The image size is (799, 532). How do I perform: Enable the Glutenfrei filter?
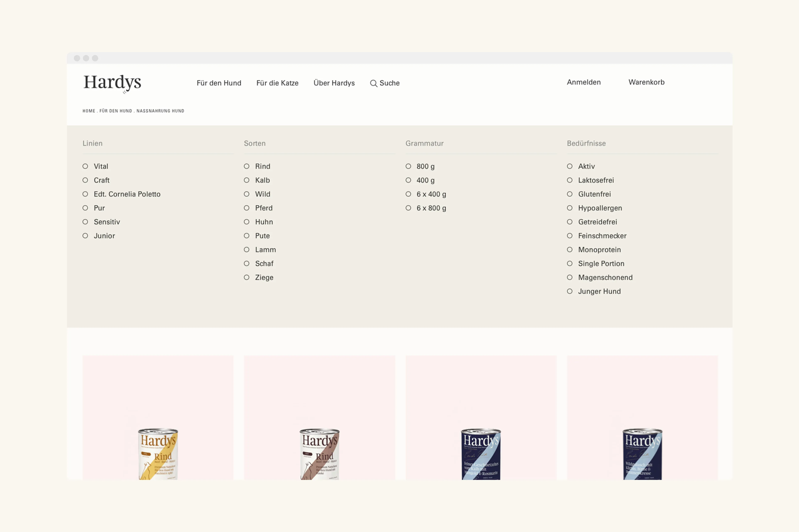[x=569, y=194]
